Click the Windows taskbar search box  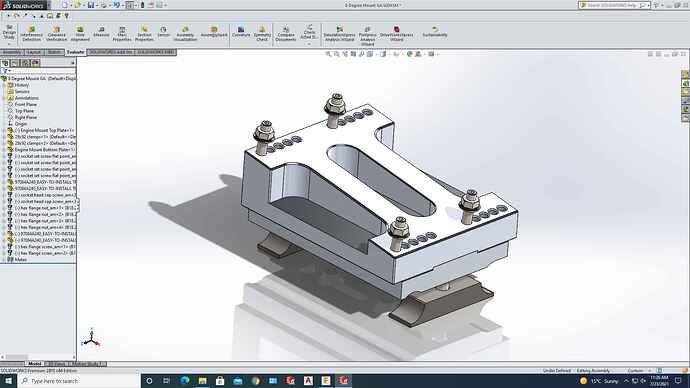(x=79, y=381)
